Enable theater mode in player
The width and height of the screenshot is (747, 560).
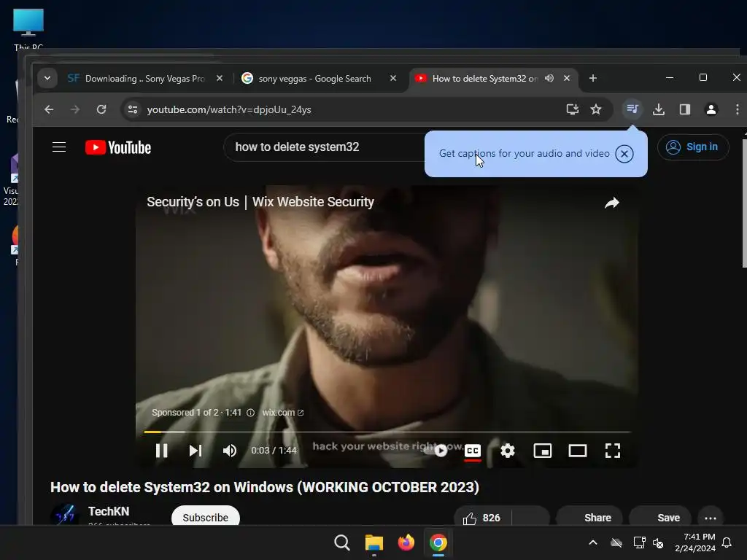(578, 451)
